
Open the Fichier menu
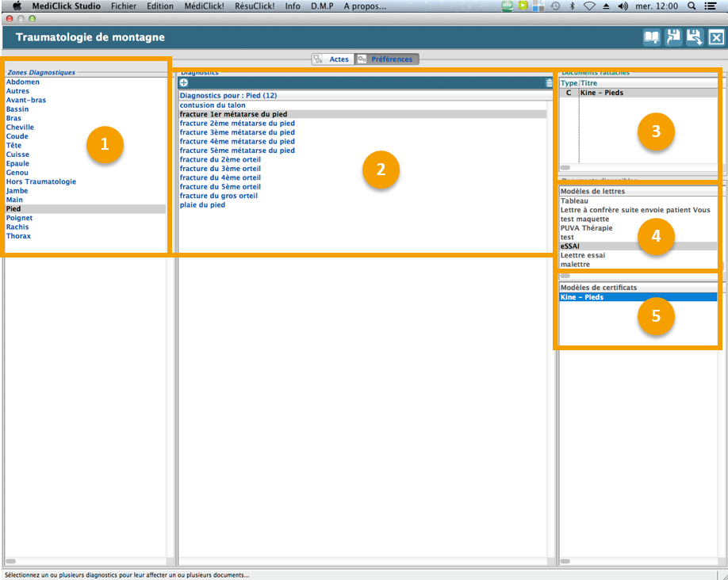coord(124,6)
